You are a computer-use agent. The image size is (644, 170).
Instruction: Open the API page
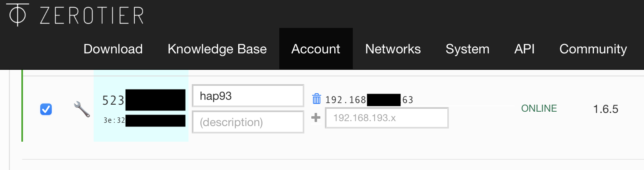524,49
